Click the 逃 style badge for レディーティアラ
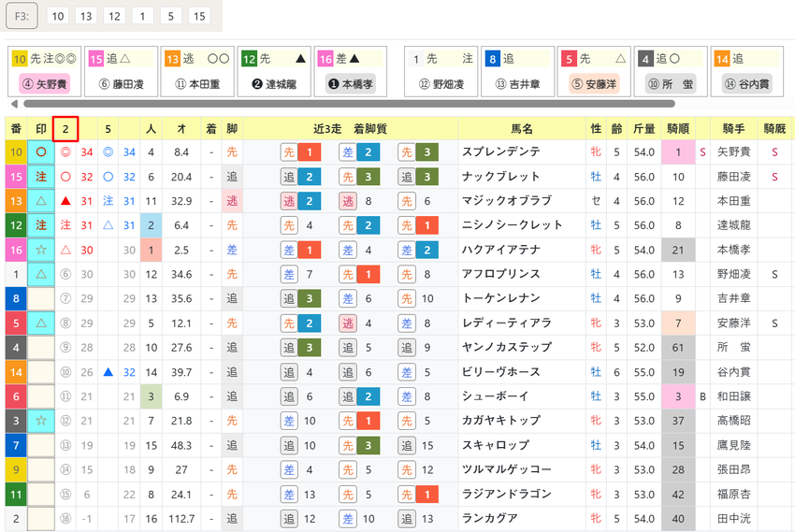The image size is (795, 532). point(348,324)
